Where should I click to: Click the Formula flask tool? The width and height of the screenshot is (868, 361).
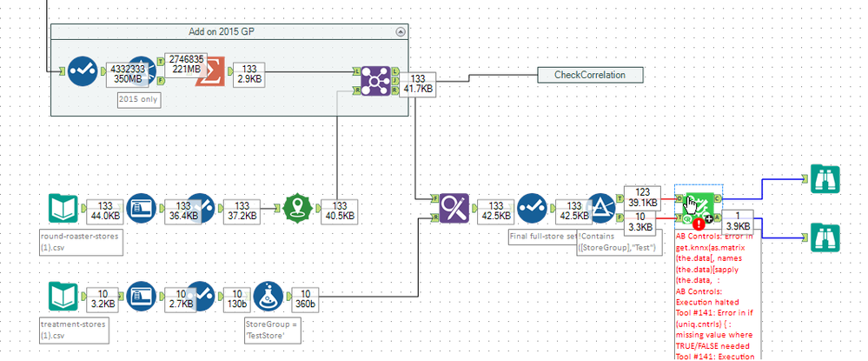click(x=268, y=296)
